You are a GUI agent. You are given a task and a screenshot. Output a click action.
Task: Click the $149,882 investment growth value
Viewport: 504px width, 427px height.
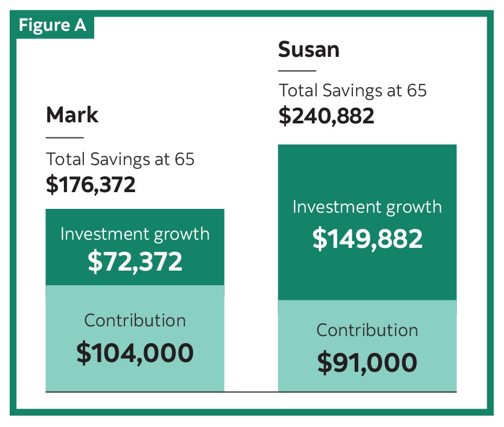tap(367, 239)
